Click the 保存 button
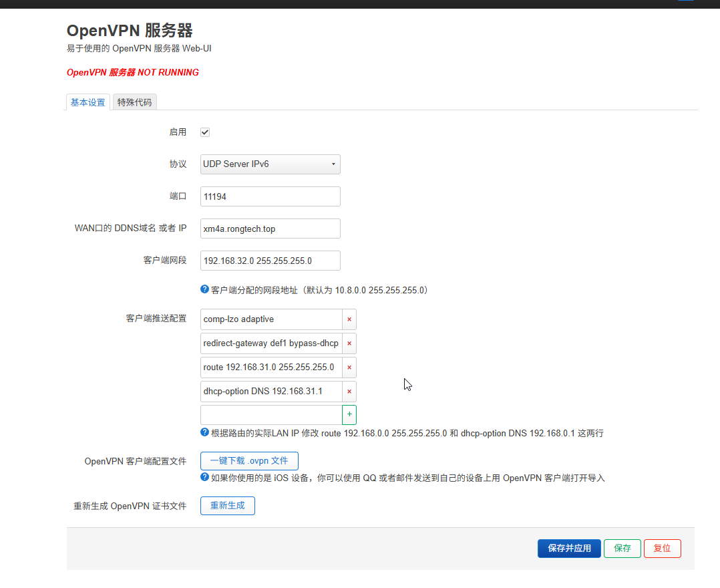720x588 pixels. pyautogui.click(x=622, y=549)
